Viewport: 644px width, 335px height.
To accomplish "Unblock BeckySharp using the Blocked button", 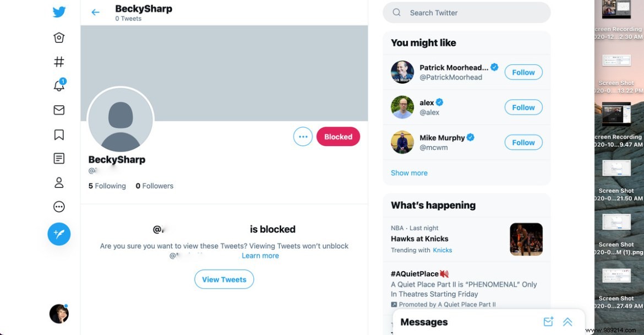I will (x=338, y=136).
